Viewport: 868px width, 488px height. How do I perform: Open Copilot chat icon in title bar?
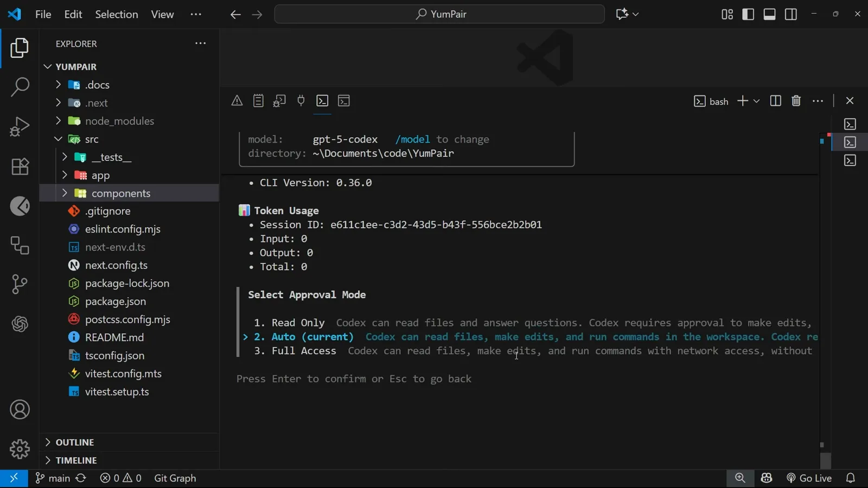pyautogui.click(x=622, y=14)
